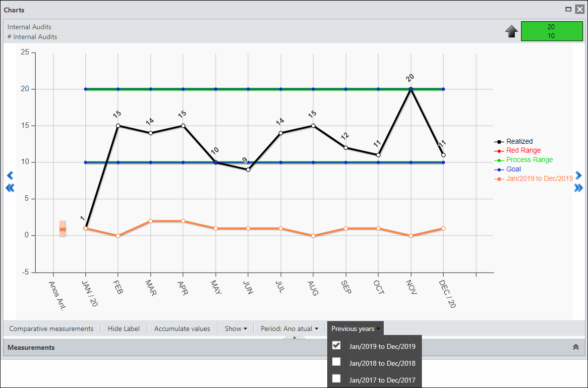This screenshot has height=388, width=588.
Task: Click Comparative measurements
Action: click(x=52, y=329)
